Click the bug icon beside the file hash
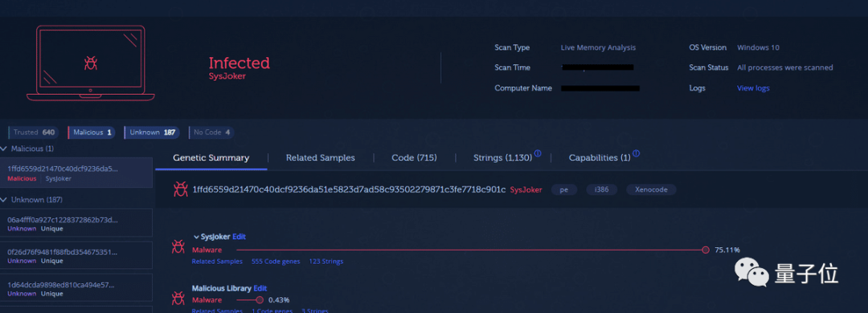868x313 pixels. [x=181, y=189]
